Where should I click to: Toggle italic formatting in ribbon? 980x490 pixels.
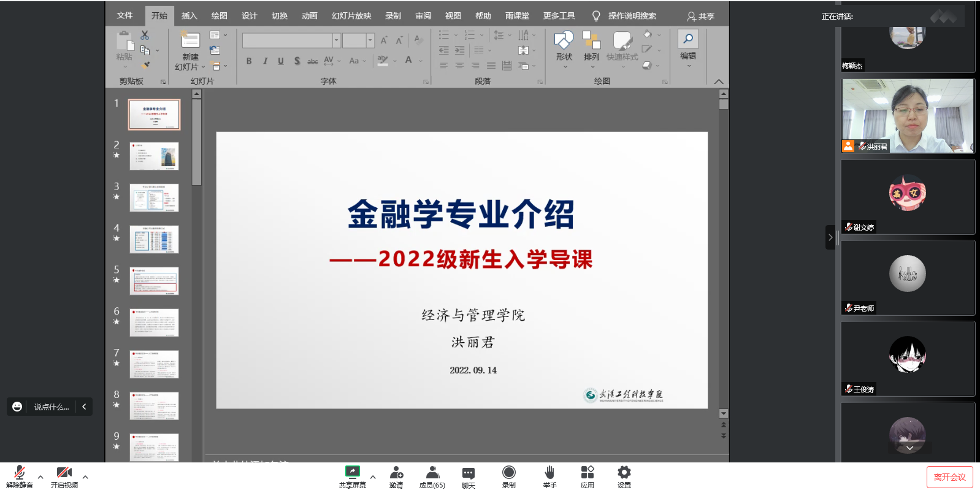point(265,61)
